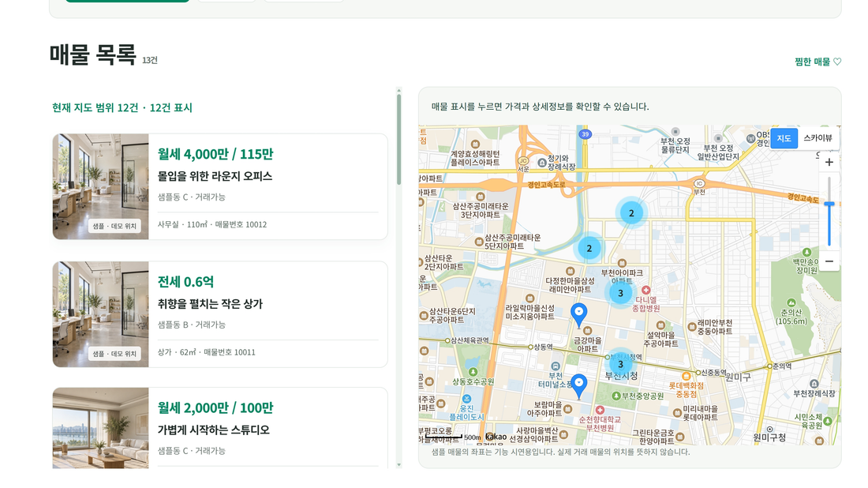This screenshot has height=488, width=868.
Task: Click price text 전세 0.6억
Action: [185, 281]
